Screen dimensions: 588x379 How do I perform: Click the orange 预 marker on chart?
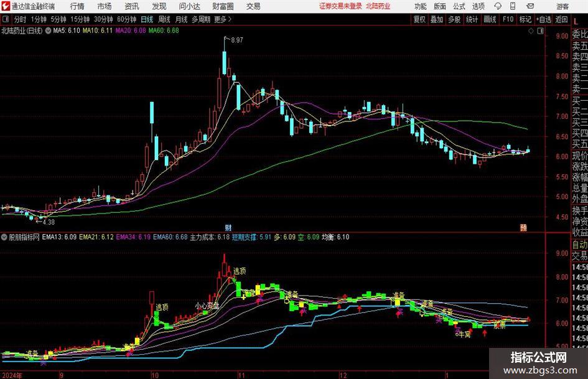(523, 227)
